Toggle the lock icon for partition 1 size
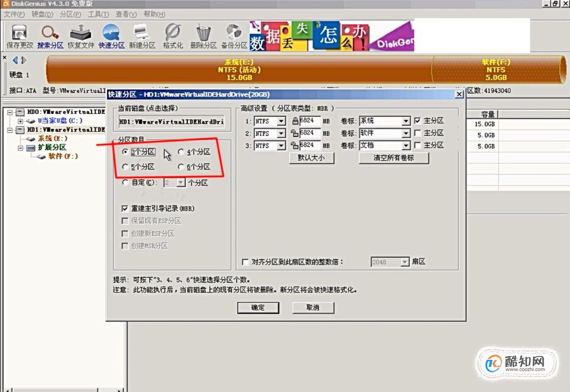The width and height of the screenshot is (570, 392). (295, 121)
